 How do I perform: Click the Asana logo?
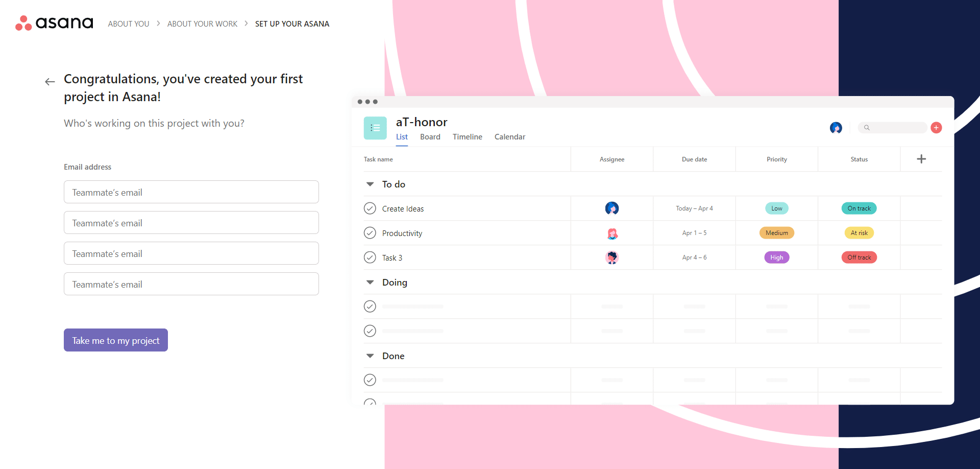54,23
